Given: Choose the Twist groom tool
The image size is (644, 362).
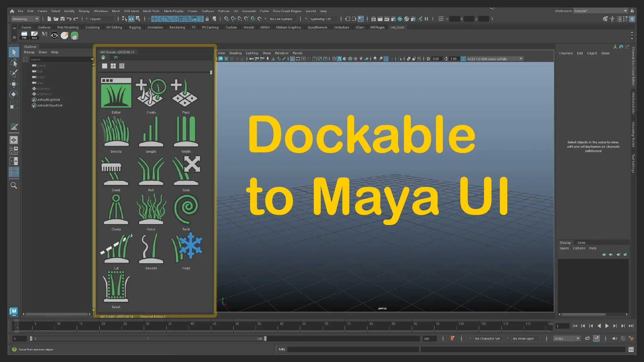Looking at the screenshot, I should click(x=186, y=210).
